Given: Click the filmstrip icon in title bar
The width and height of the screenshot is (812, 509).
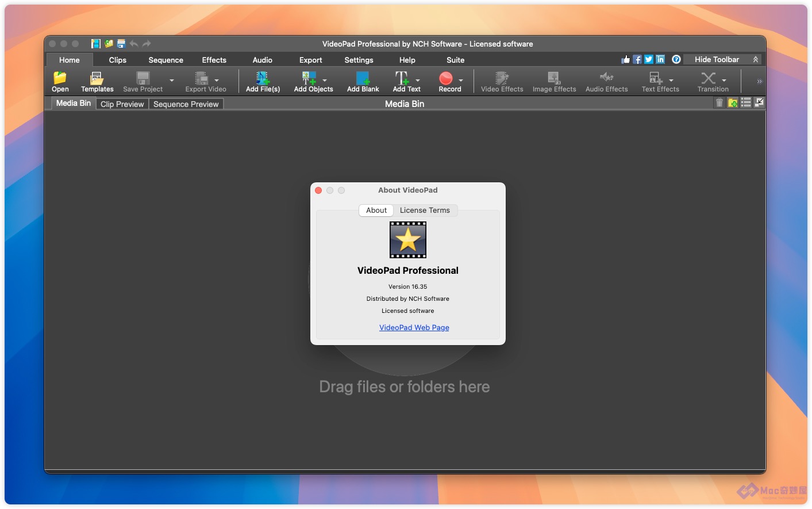Looking at the screenshot, I should click(96, 44).
